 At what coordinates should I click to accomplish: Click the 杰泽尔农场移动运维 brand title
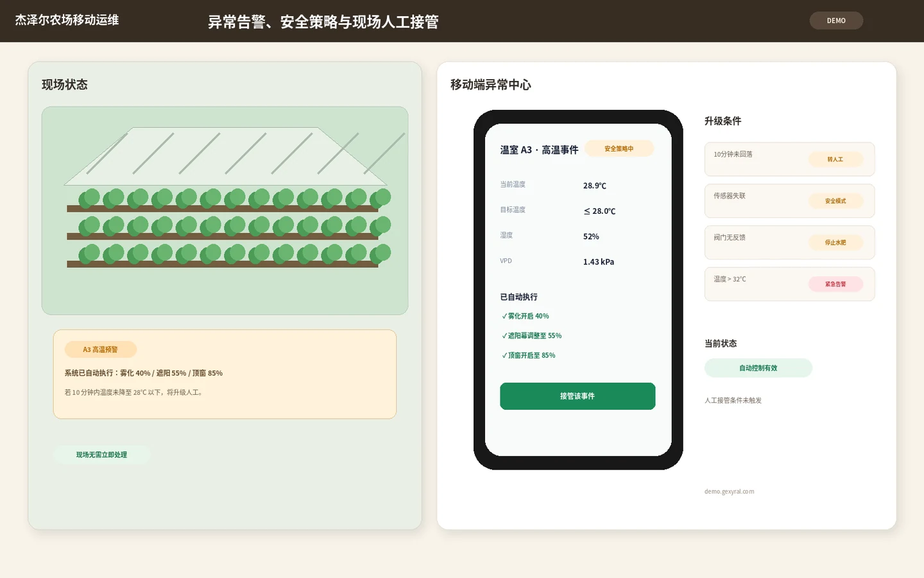pos(67,21)
